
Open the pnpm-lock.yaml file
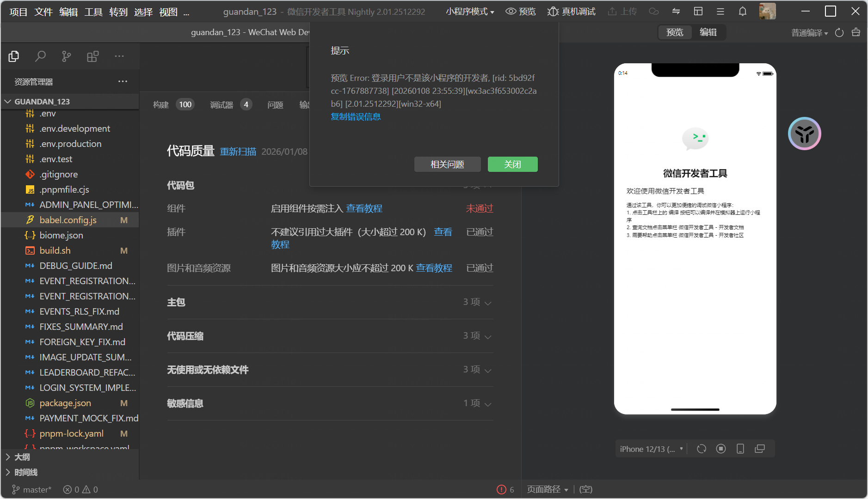click(70, 433)
